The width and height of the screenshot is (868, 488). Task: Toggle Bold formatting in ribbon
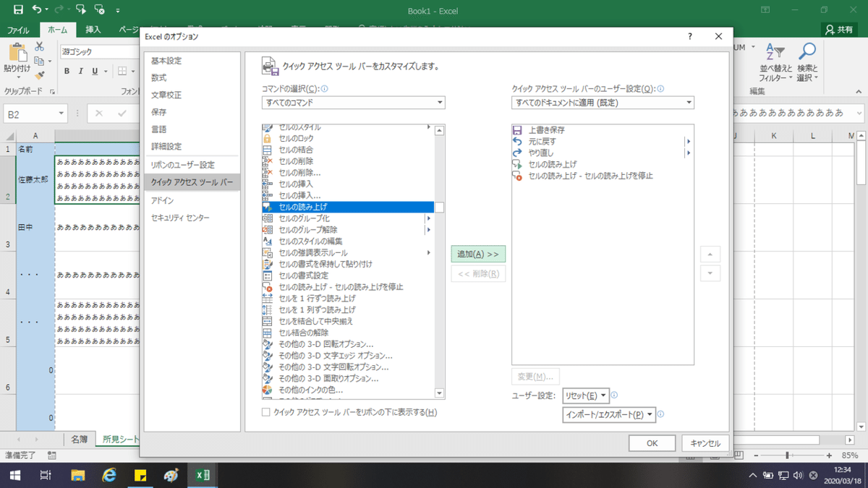(x=67, y=71)
